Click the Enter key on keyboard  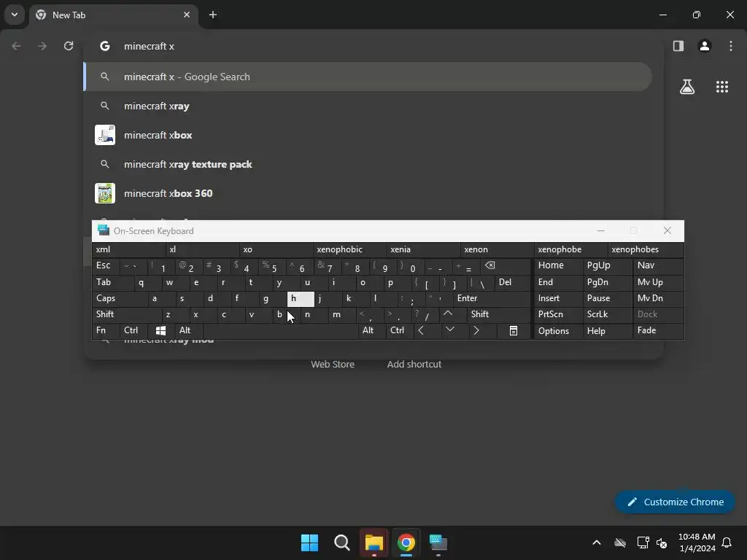pos(491,298)
